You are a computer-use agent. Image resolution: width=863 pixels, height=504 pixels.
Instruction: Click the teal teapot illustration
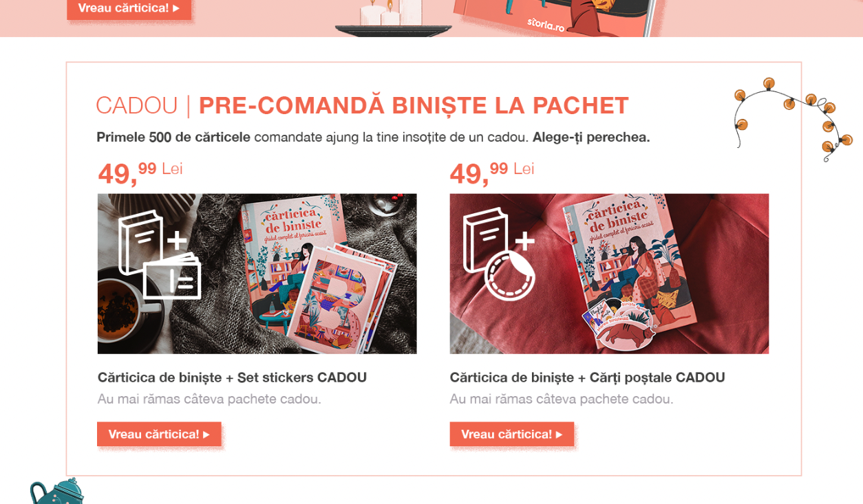[x=56, y=492]
